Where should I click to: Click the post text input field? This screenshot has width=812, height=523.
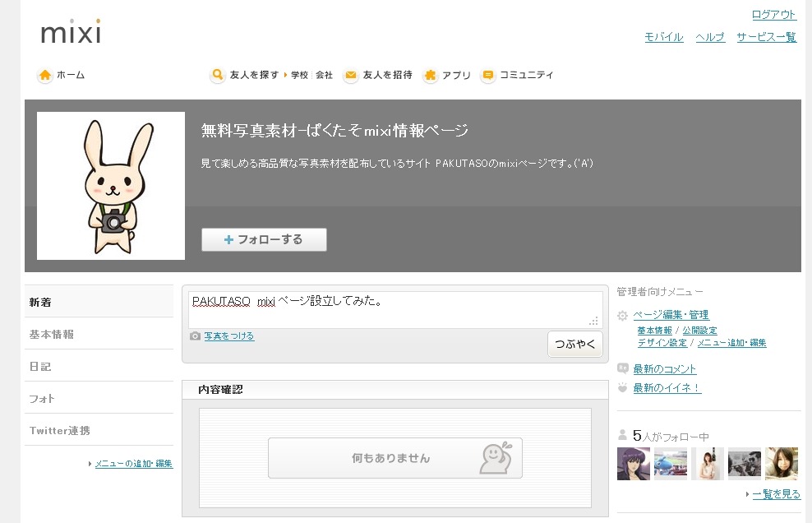(395, 309)
